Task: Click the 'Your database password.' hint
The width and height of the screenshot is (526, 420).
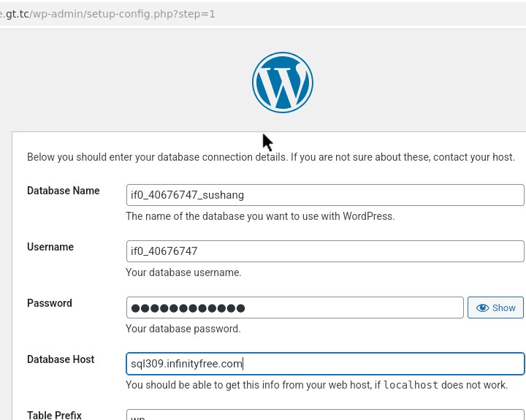Action: point(183,329)
